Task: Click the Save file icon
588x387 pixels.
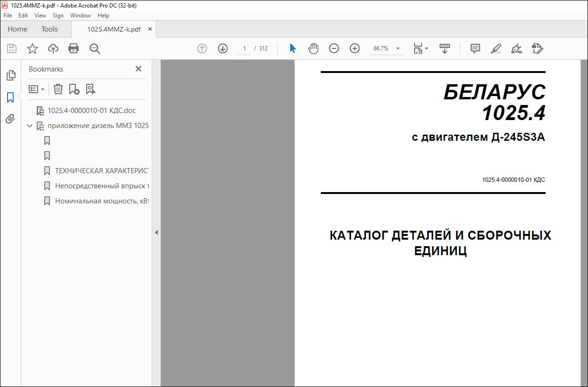Action: (12, 48)
